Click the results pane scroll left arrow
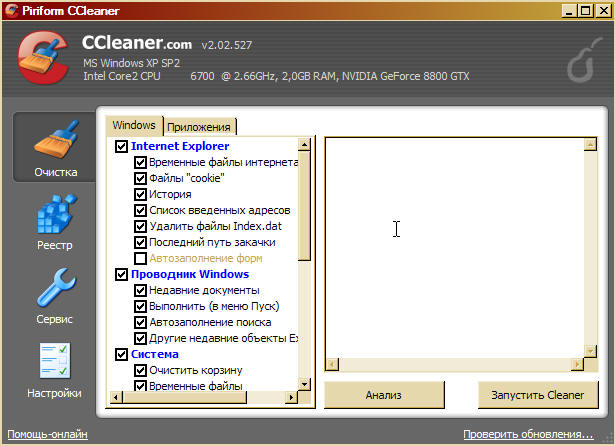 point(332,364)
